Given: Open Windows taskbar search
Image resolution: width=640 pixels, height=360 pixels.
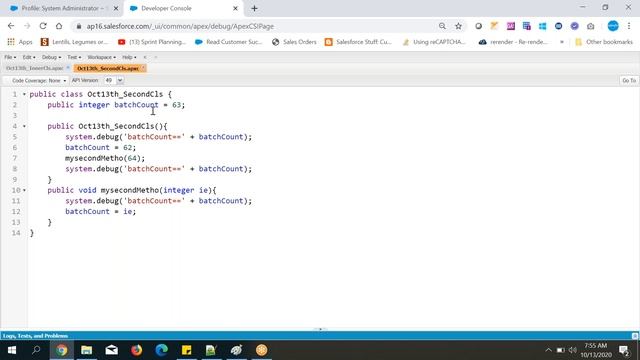Looking at the screenshot, I should coord(36,350).
